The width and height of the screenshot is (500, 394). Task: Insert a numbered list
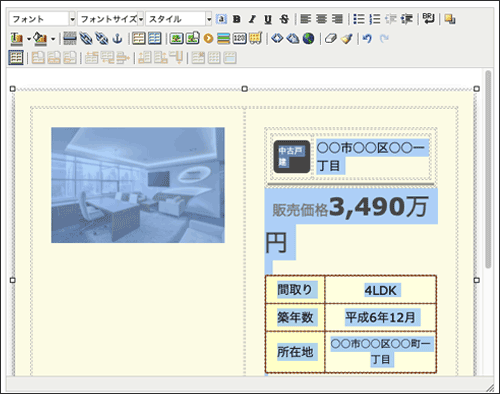pyautogui.click(x=375, y=19)
